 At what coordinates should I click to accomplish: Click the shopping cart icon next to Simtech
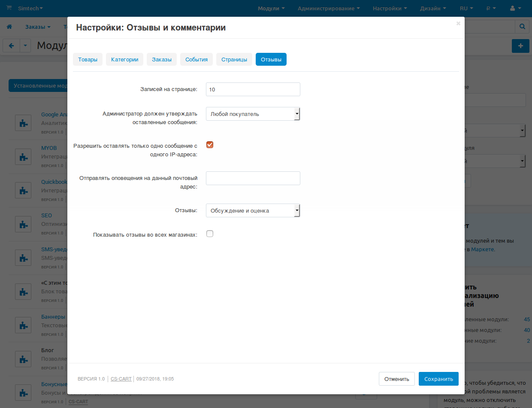[x=9, y=8]
